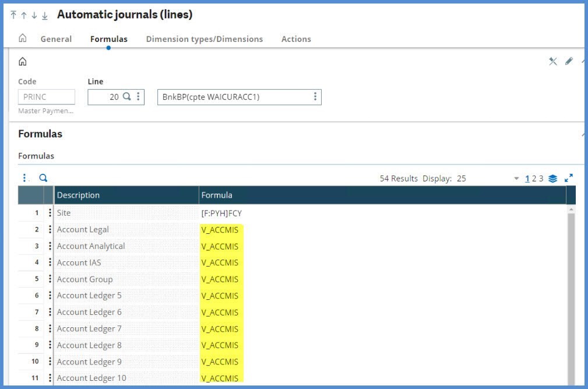This screenshot has width=588, height=389.
Task: Open row actions for Account Legal
Action: [50, 230]
